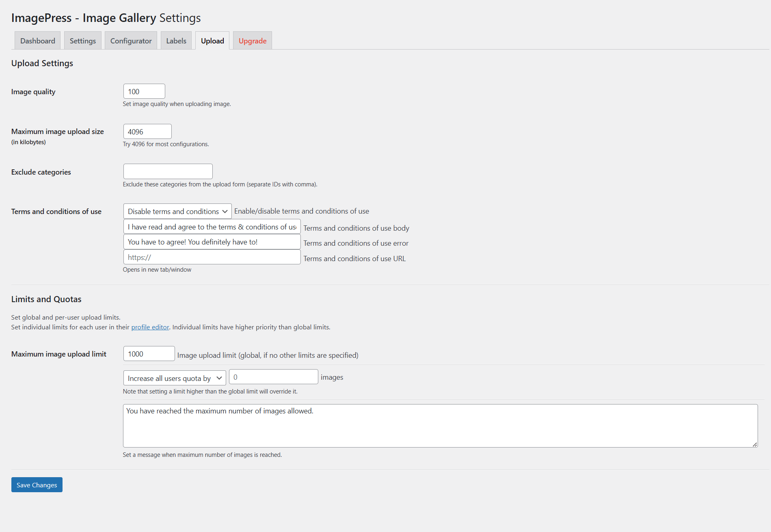The image size is (771, 532).
Task: Click the Image quality input field
Action: tap(144, 91)
